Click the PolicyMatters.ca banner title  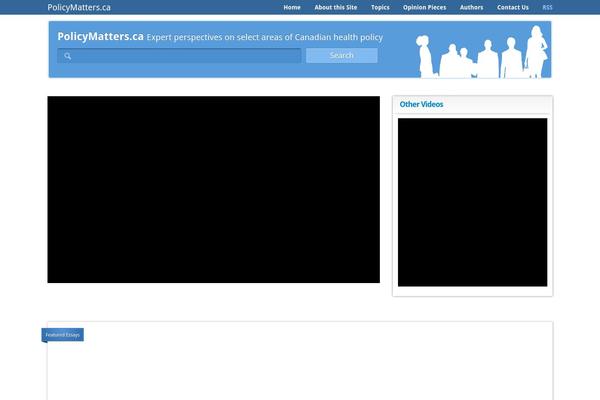[x=100, y=36]
